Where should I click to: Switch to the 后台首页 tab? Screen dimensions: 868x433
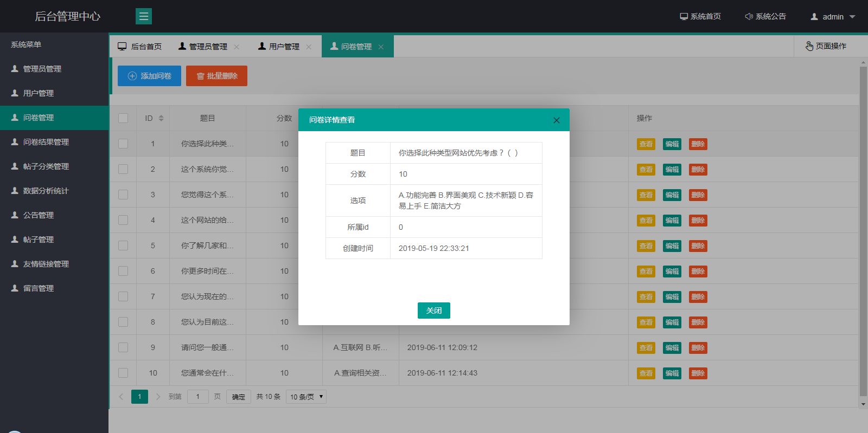140,47
